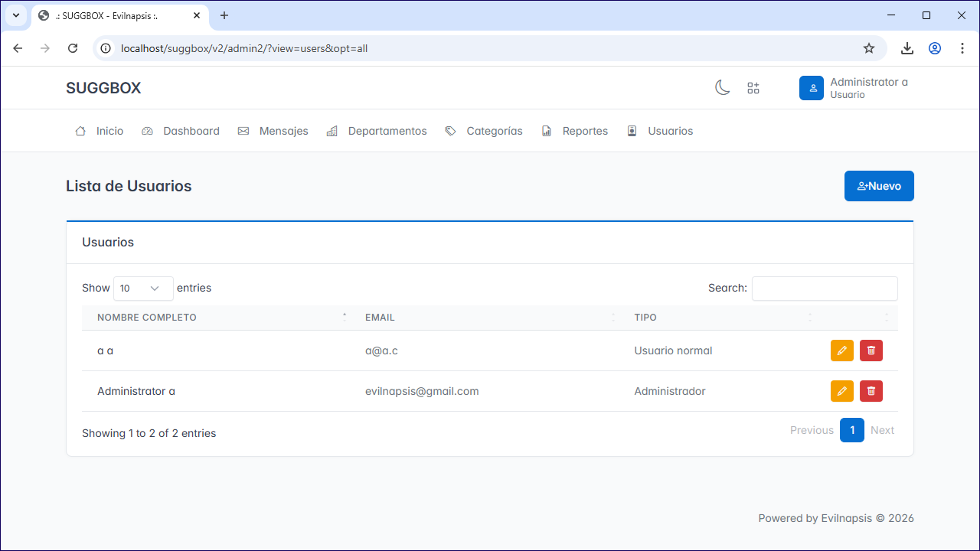Focus the Search input field
The width and height of the screenshot is (980, 551).
(825, 289)
